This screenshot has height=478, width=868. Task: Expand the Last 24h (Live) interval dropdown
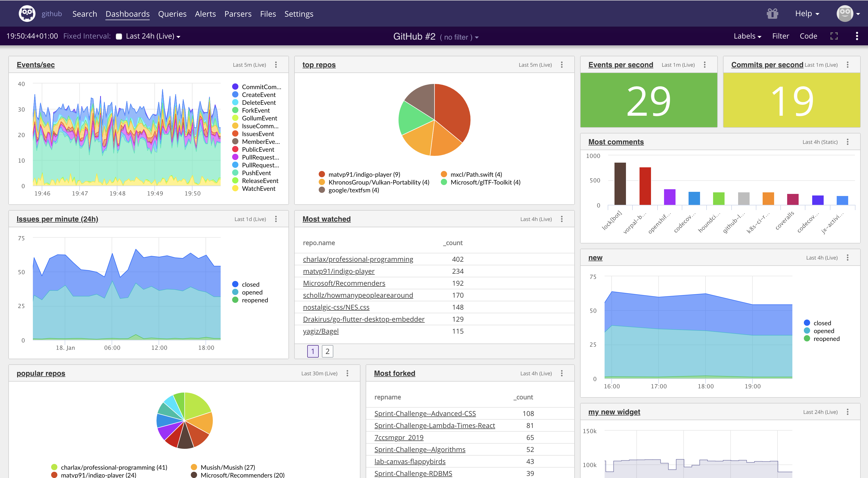[153, 36]
